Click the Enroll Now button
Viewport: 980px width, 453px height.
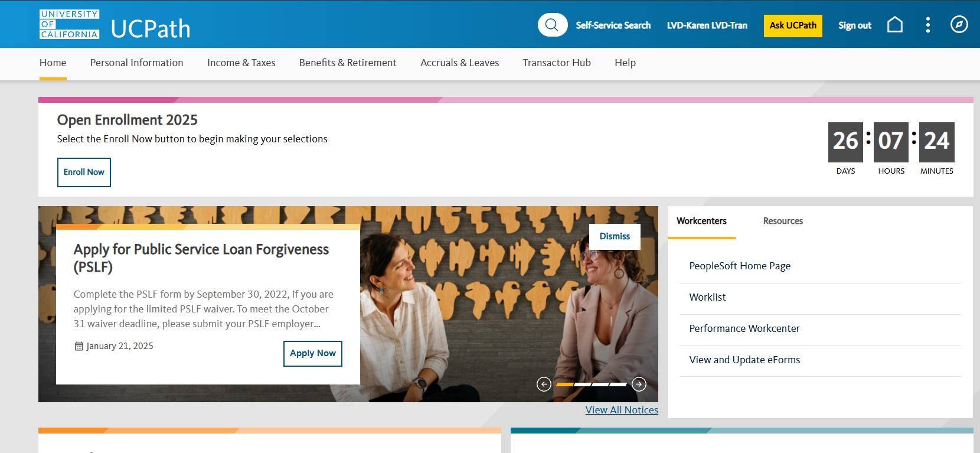84,172
